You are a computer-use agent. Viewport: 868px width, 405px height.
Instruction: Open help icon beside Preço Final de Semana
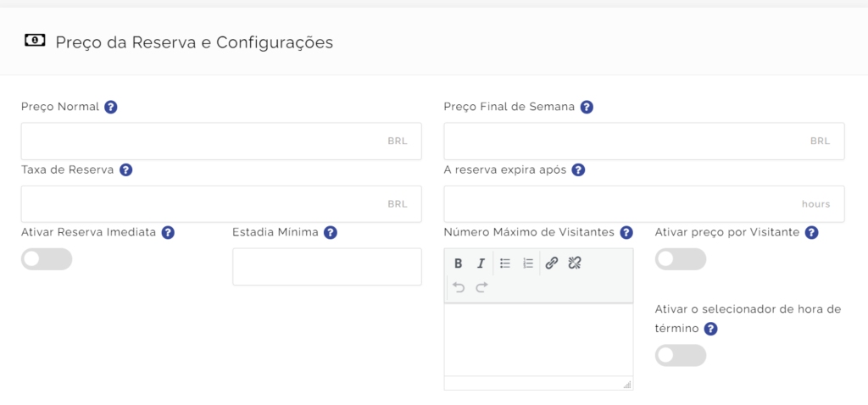point(587,108)
